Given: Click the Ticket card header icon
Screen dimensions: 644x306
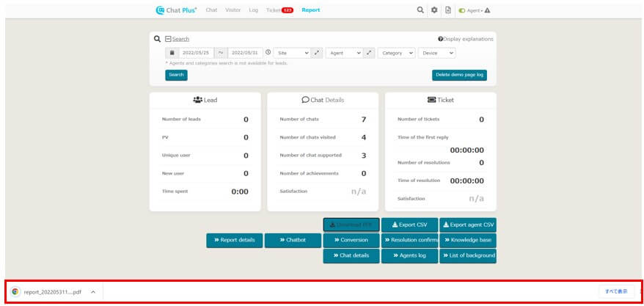Looking at the screenshot, I should pyautogui.click(x=431, y=100).
